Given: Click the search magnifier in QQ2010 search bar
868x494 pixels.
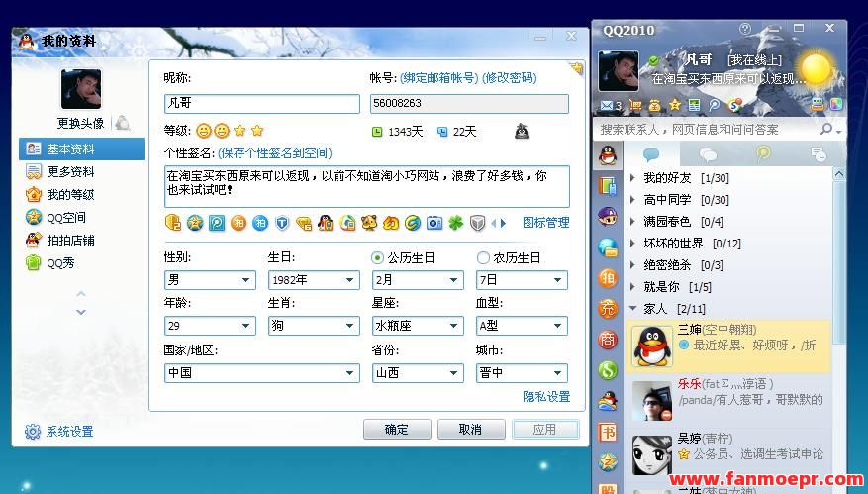Looking at the screenshot, I should click(x=826, y=129).
